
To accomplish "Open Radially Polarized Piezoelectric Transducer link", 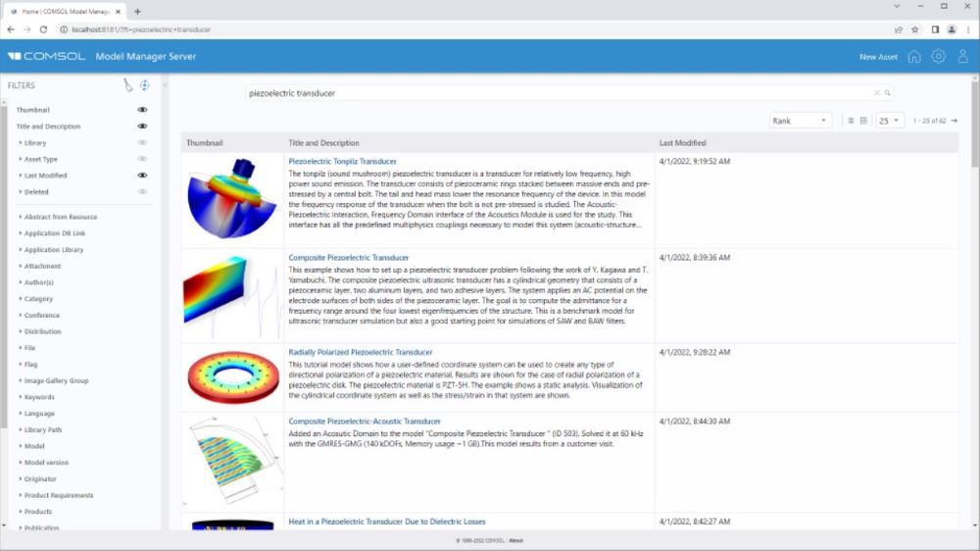I will coord(360,352).
